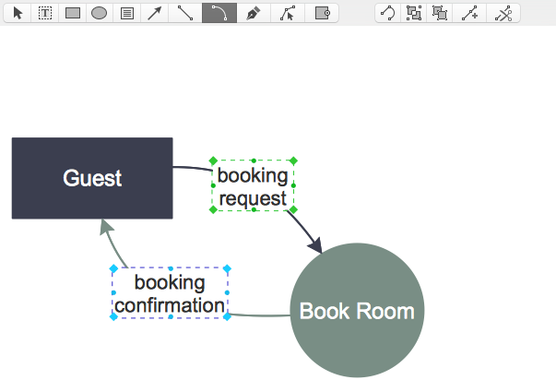Select the straight arrow tool
Image resolution: width=556 pixels, height=392 pixels.
(155, 13)
